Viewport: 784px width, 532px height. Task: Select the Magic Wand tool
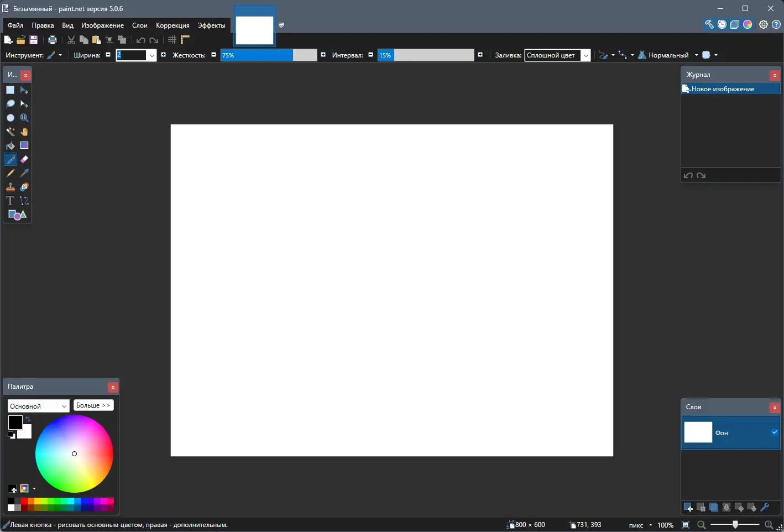(10, 132)
